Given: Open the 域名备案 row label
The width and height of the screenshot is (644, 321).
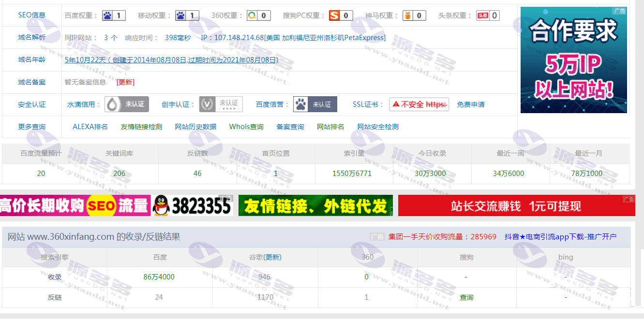Looking at the screenshot, I should [x=32, y=82].
